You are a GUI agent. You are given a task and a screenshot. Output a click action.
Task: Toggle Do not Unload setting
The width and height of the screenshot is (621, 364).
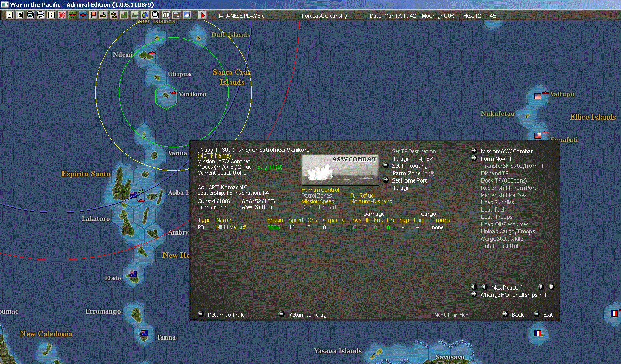319,207
